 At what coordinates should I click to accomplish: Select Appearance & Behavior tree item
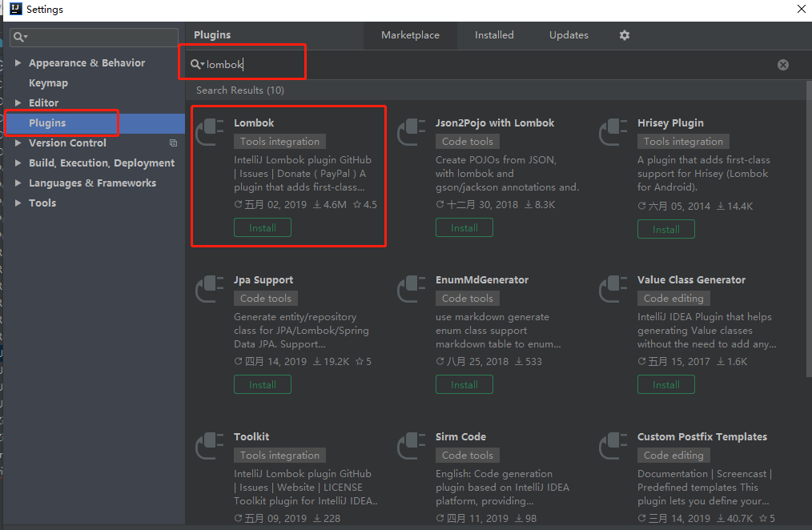click(86, 62)
